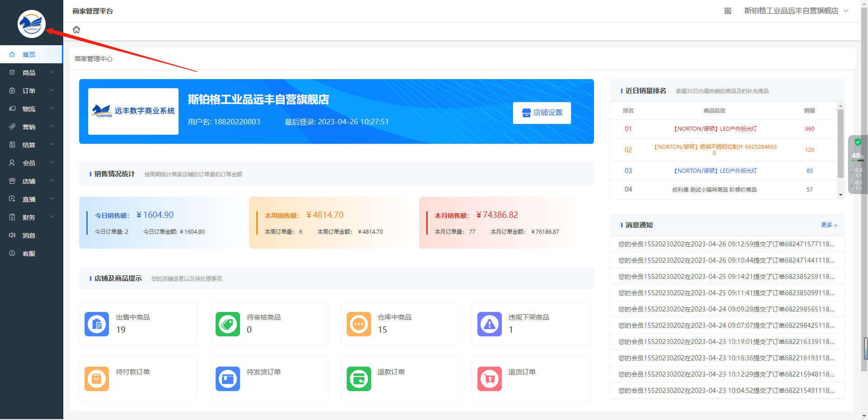Click the 结算 sidebar icon
This screenshot has width=868, height=420.
coord(12,145)
